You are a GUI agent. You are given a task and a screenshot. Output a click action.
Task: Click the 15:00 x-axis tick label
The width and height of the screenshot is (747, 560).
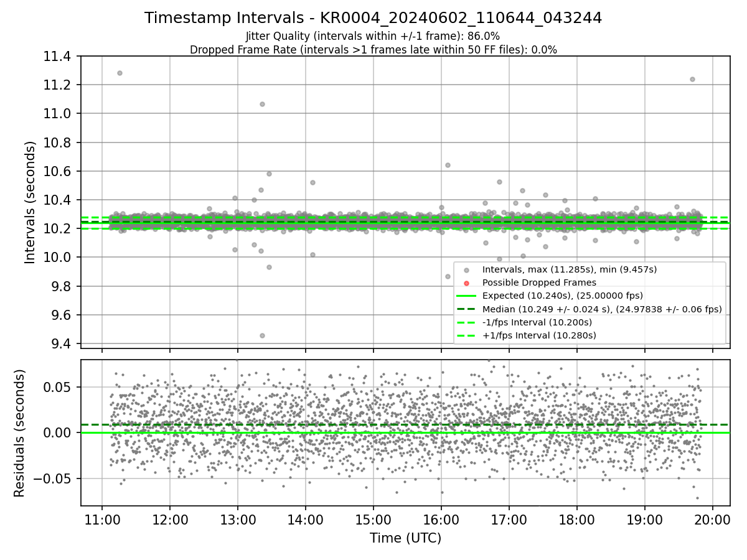pos(374,518)
